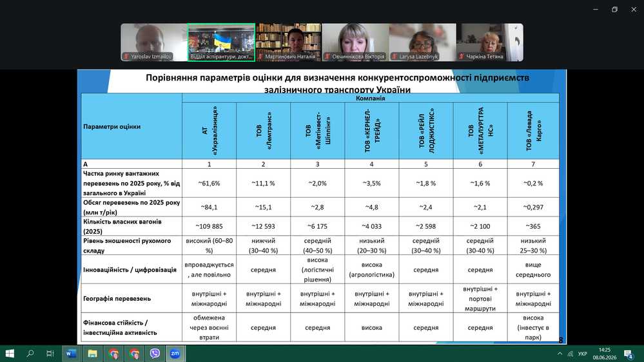Click 'Географія перевезень' row label
Screen dimensions: 644x362
tap(132, 298)
